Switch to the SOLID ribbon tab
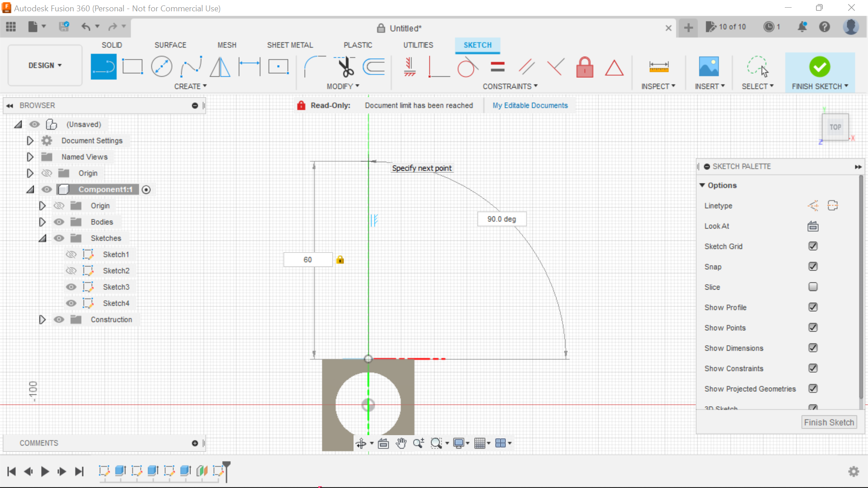Viewport: 868px width, 488px height. click(111, 45)
